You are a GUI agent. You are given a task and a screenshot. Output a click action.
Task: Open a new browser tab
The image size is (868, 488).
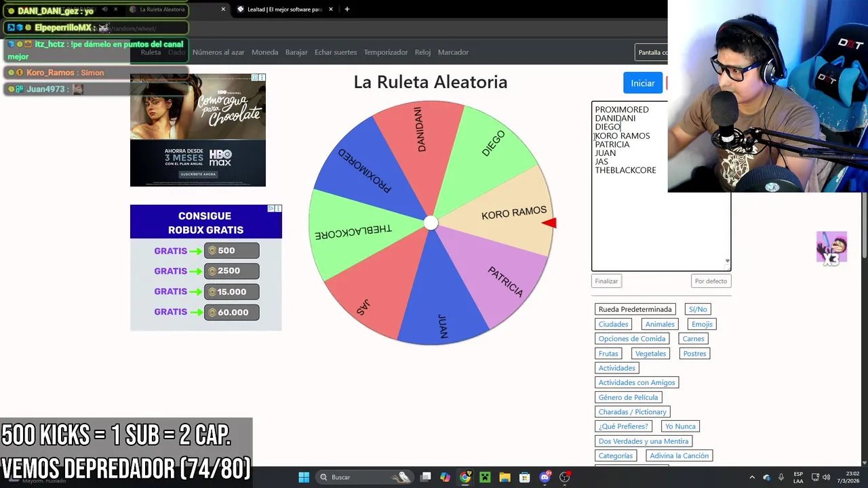pyautogui.click(x=347, y=9)
